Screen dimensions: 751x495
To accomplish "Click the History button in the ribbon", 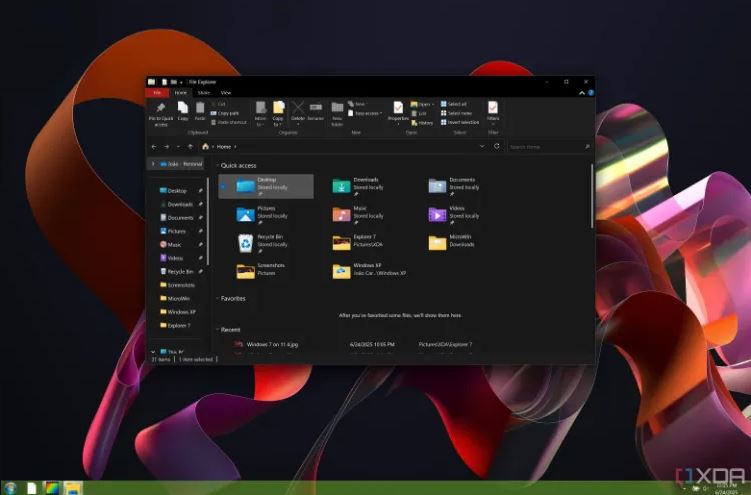I will 422,123.
